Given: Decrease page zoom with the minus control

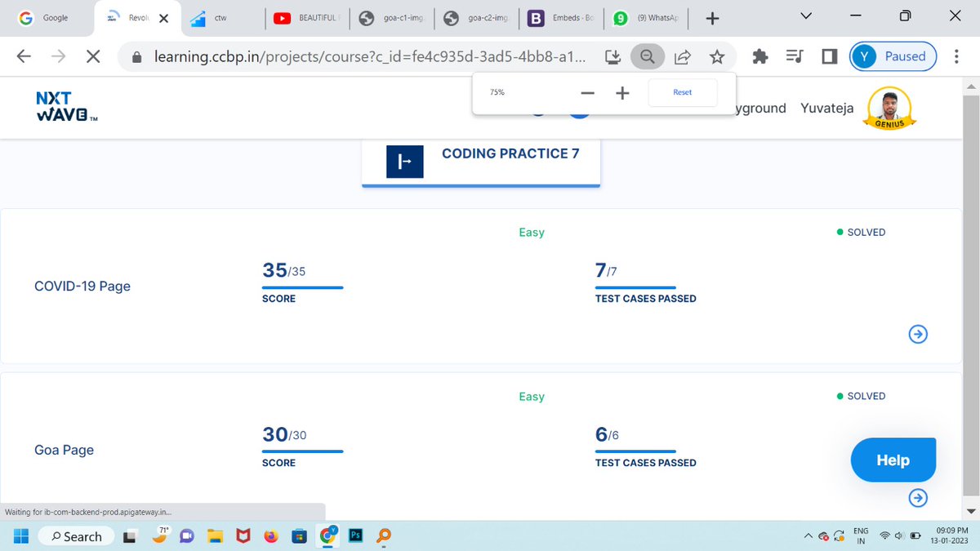Looking at the screenshot, I should point(587,92).
